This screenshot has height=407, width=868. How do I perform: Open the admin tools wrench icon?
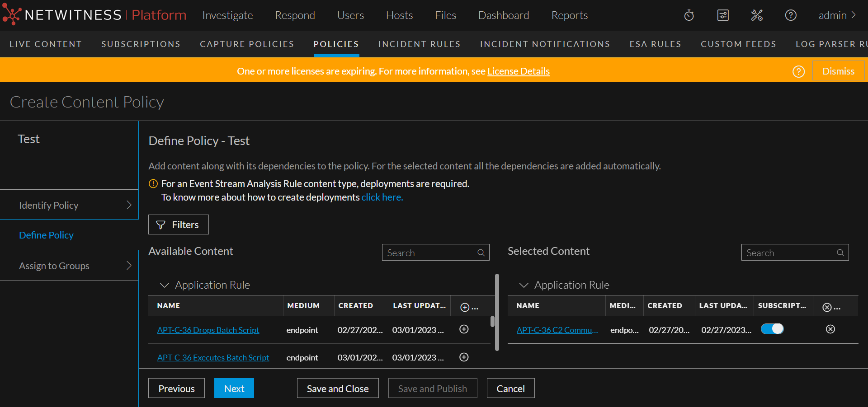pyautogui.click(x=757, y=15)
